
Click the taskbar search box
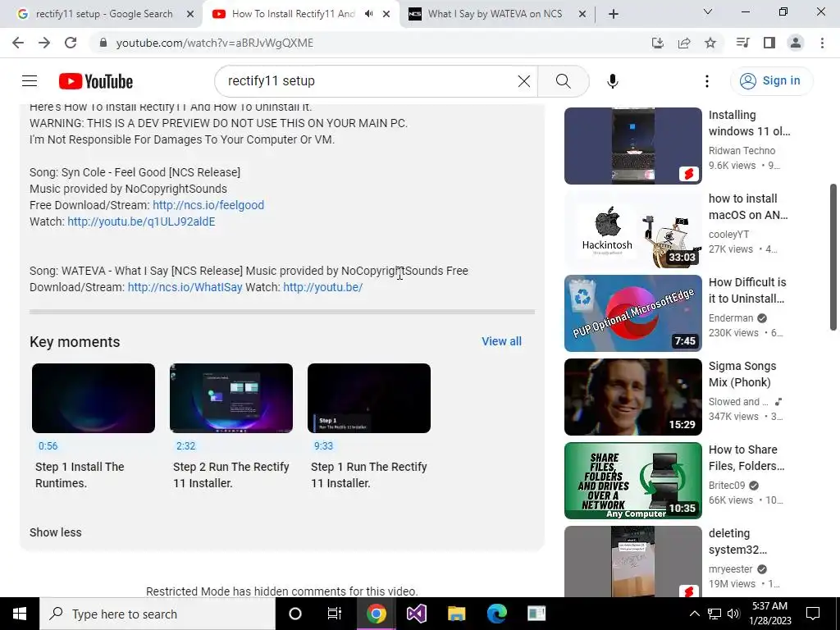tap(157, 614)
